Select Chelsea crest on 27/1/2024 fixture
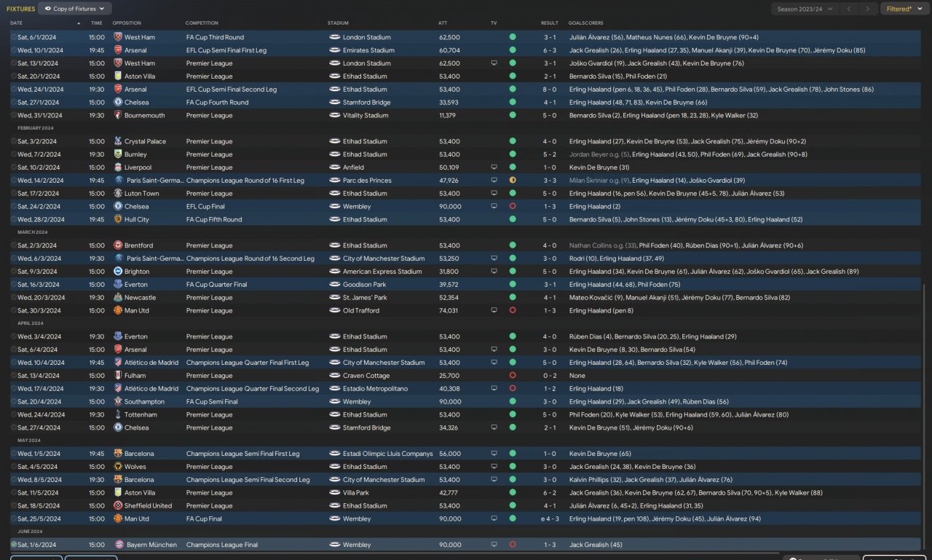 pyautogui.click(x=118, y=103)
